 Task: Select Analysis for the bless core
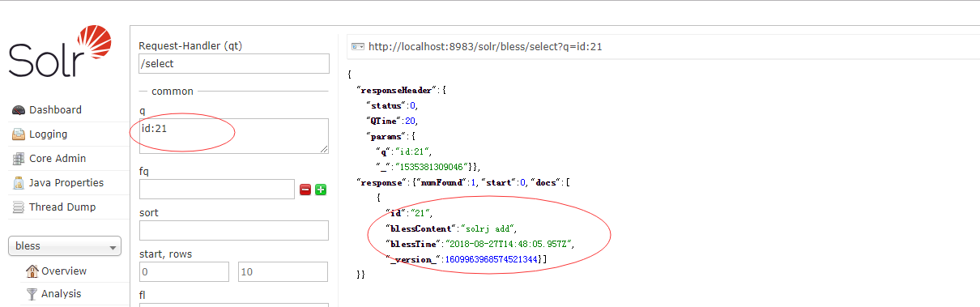pyautogui.click(x=62, y=294)
